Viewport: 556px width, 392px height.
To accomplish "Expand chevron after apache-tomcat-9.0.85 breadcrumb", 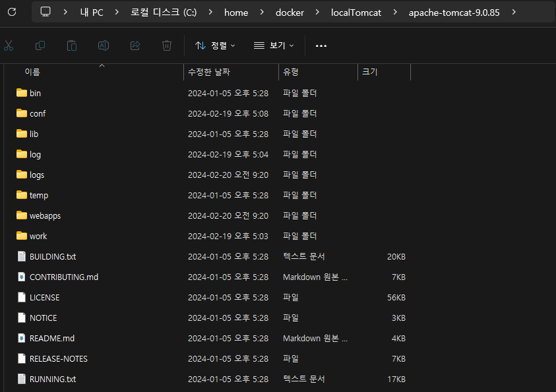I will click(514, 12).
